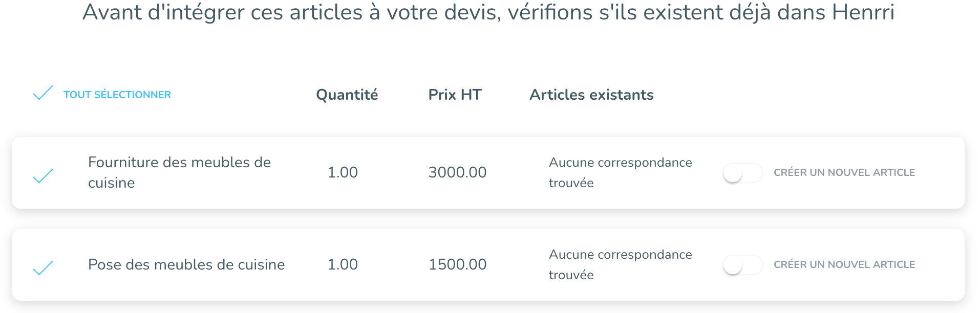Screen dimensions: 980x313
Task: Uncheck the Fourniture des meubles de cuisine row
Action: [x=43, y=176]
